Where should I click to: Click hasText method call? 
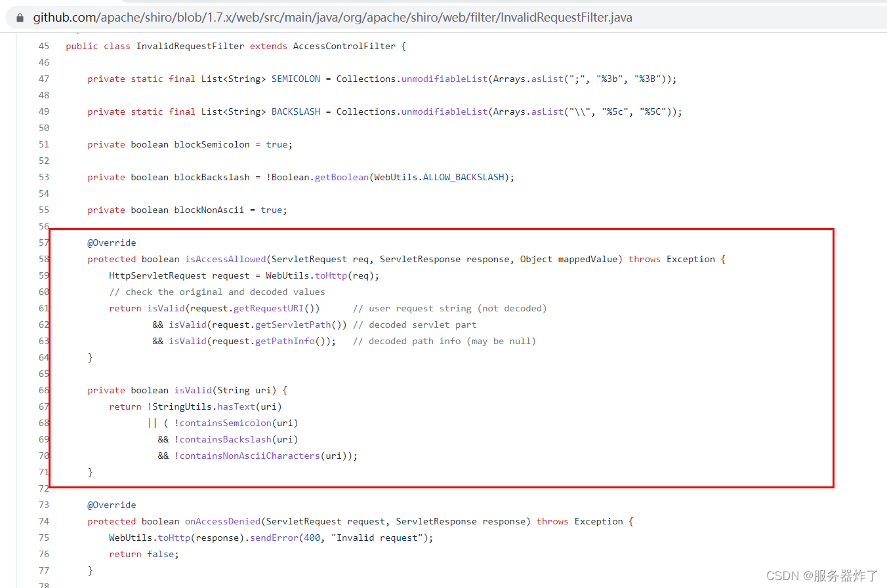[x=236, y=406]
